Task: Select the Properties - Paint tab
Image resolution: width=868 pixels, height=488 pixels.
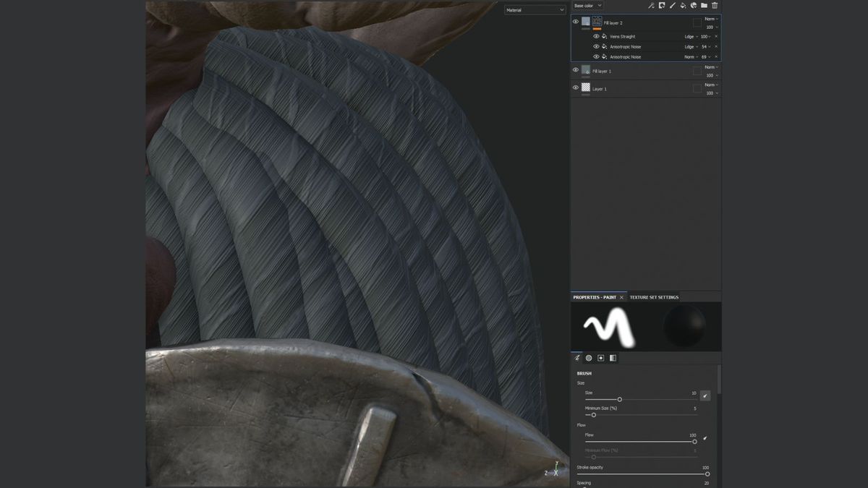Action: 595,296
